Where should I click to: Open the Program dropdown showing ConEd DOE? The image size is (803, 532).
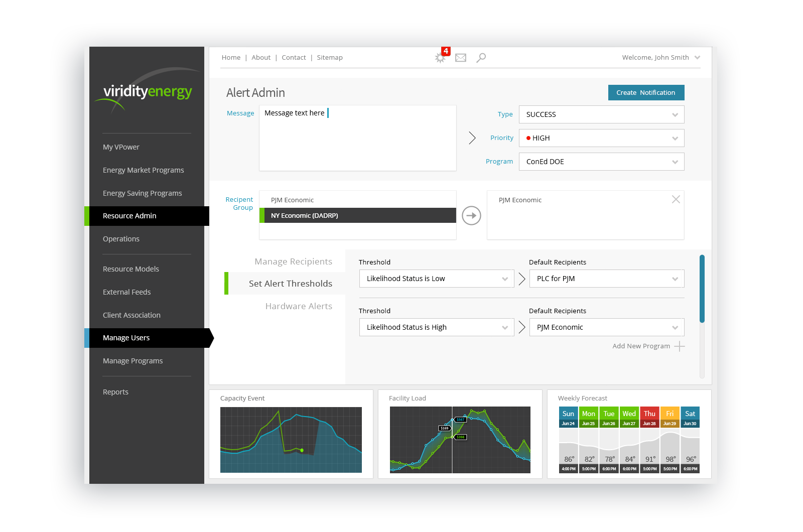pos(602,162)
